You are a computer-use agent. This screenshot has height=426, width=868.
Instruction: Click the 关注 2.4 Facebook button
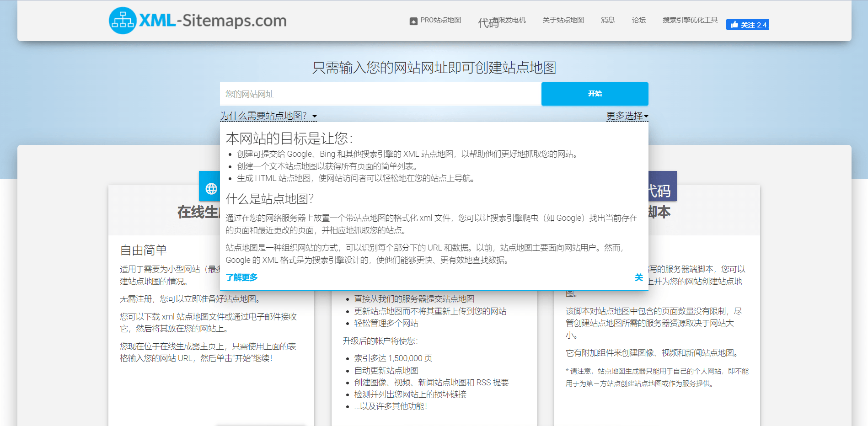747,24
